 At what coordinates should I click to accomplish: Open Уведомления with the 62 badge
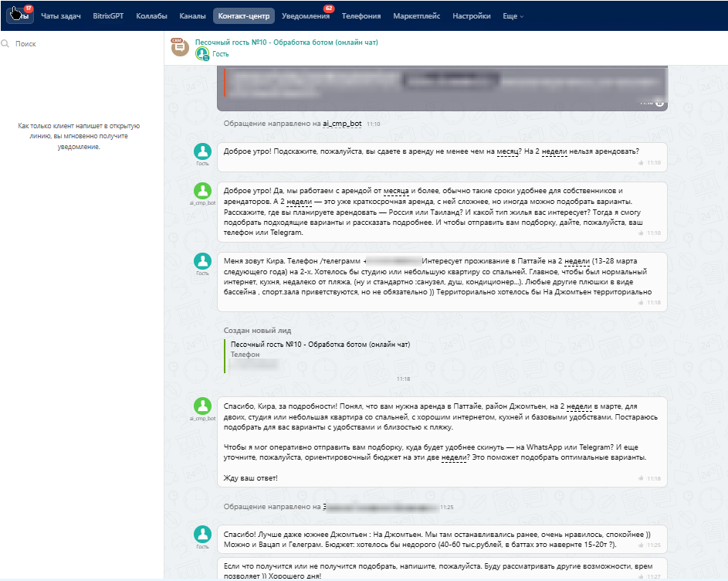pyautogui.click(x=306, y=15)
